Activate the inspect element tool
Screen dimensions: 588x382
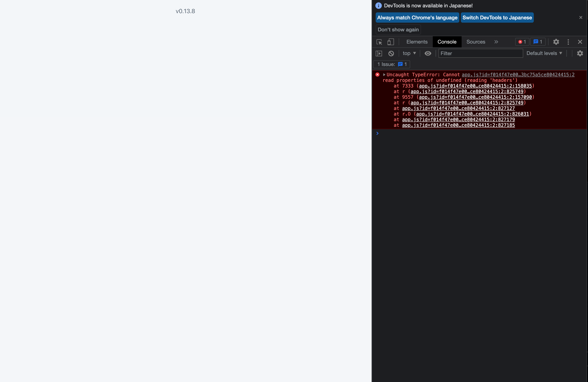[379, 42]
